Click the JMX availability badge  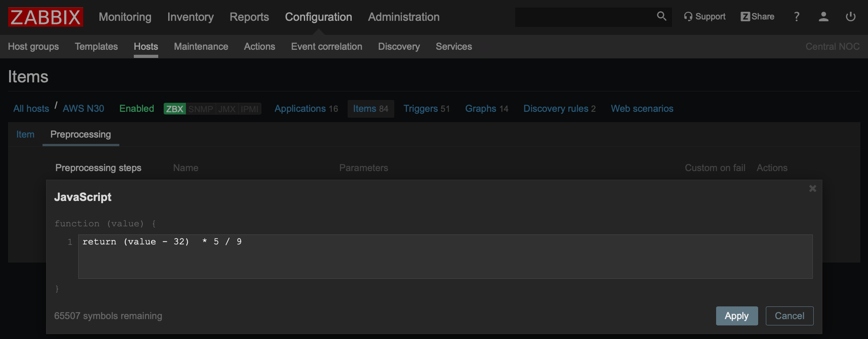click(x=227, y=109)
